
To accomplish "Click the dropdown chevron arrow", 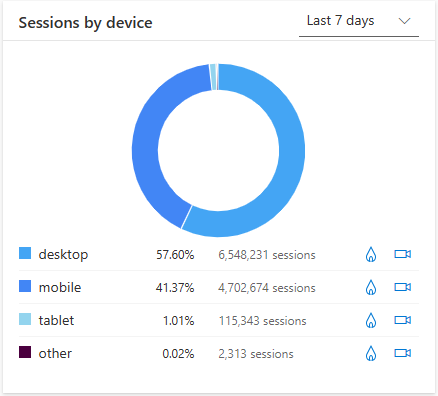I will 404,21.
